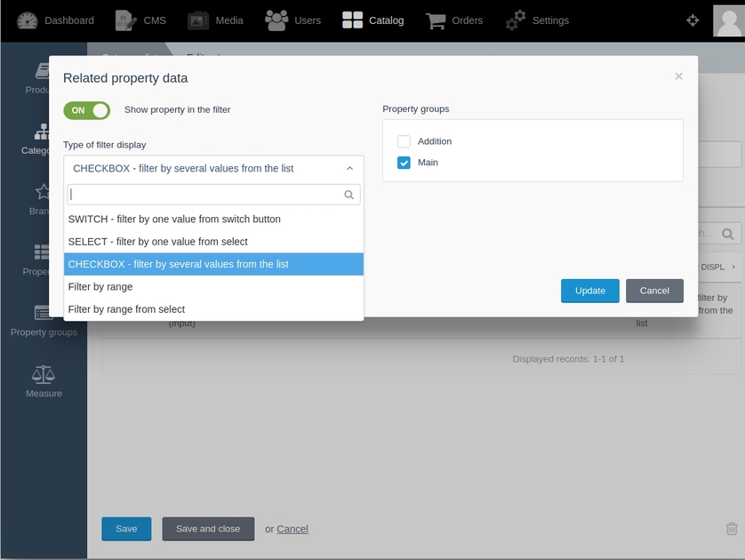
Task: Open the Dashboard menu item
Action: (56, 20)
